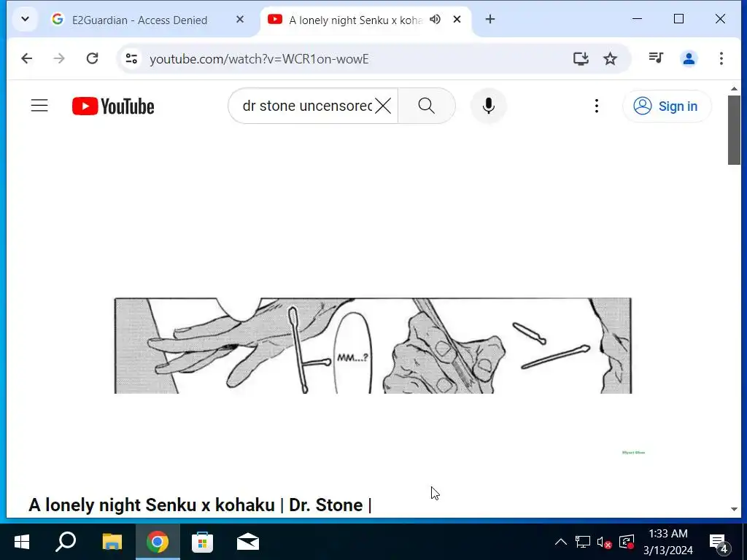Click the address bar URL
Screen dimensions: 747x560
point(259,59)
